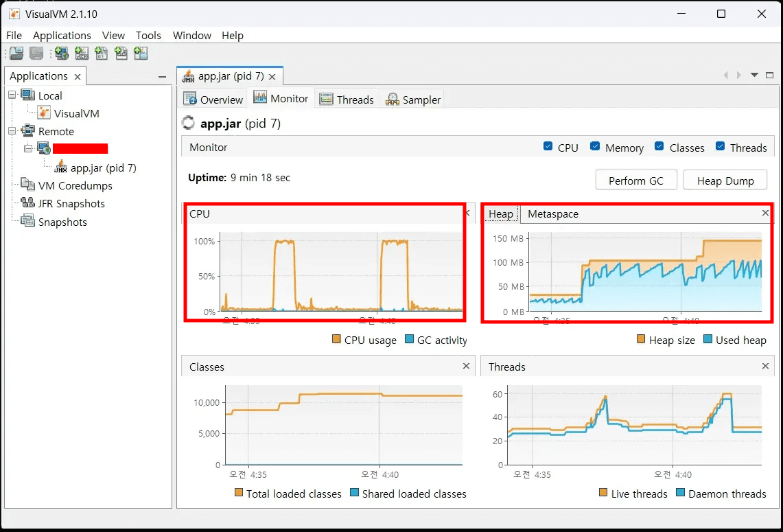Click the Heap Dump button

click(725, 181)
